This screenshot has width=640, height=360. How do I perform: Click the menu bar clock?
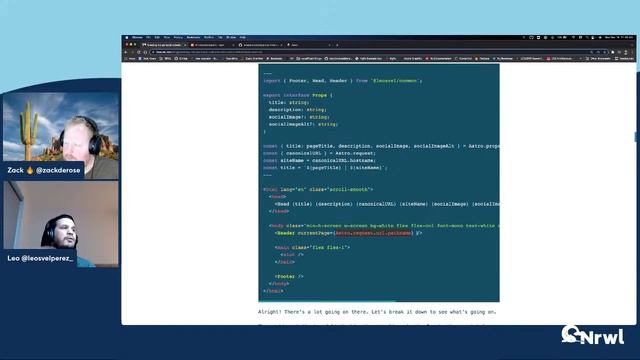[619, 37]
